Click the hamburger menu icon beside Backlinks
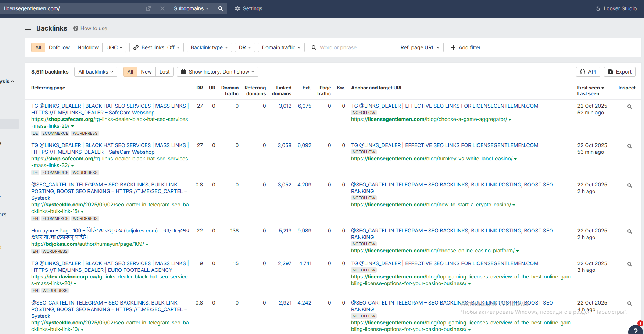The height and width of the screenshot is (334, 644). [x=28, y=28]
